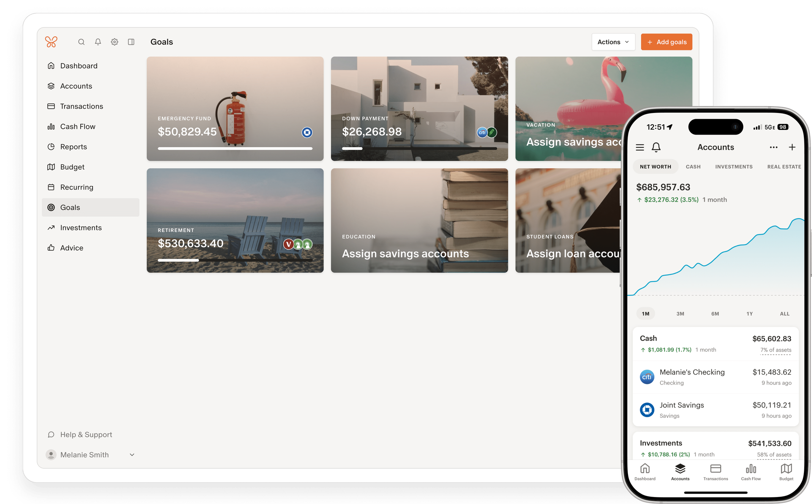The image size is (812, 504).
Task: Toggle the sidebar panel icon
Action: (131, 42)
